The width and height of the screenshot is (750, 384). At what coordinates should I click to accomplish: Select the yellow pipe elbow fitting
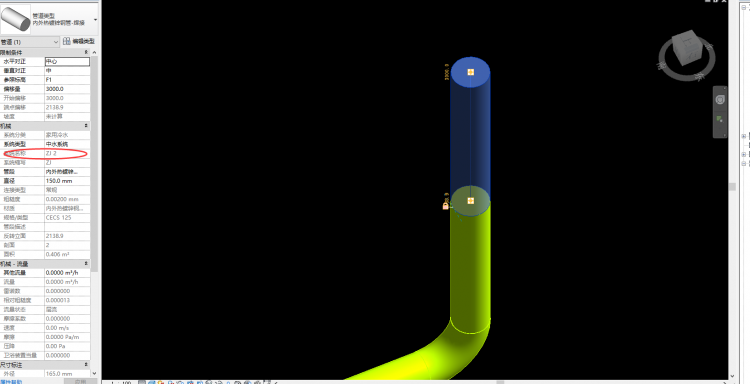point(459,347)
